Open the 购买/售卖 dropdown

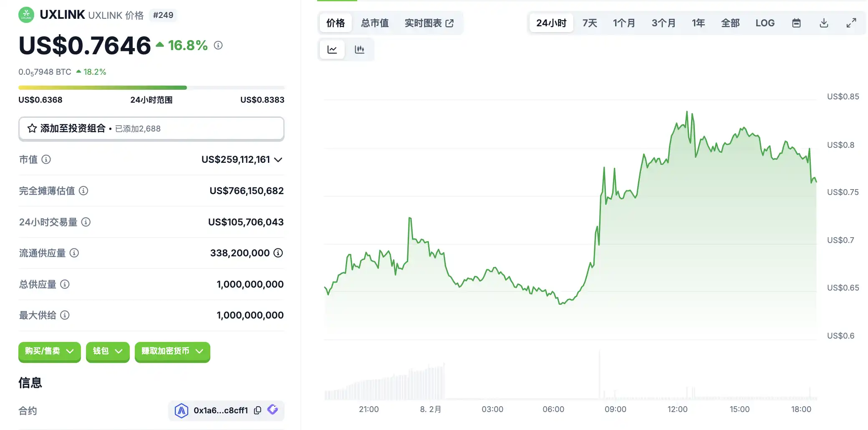pyautogui.click(x=49, y=351)
